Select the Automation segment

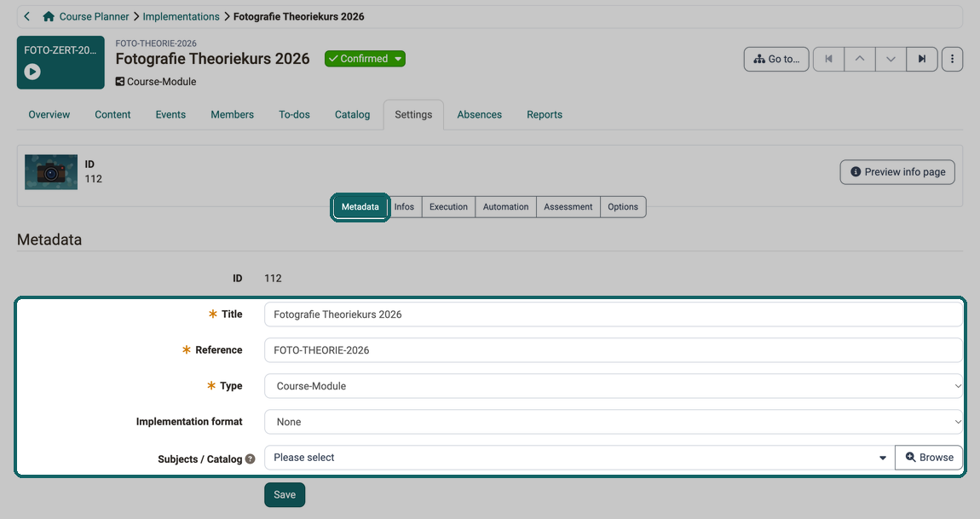pos(505,207)
